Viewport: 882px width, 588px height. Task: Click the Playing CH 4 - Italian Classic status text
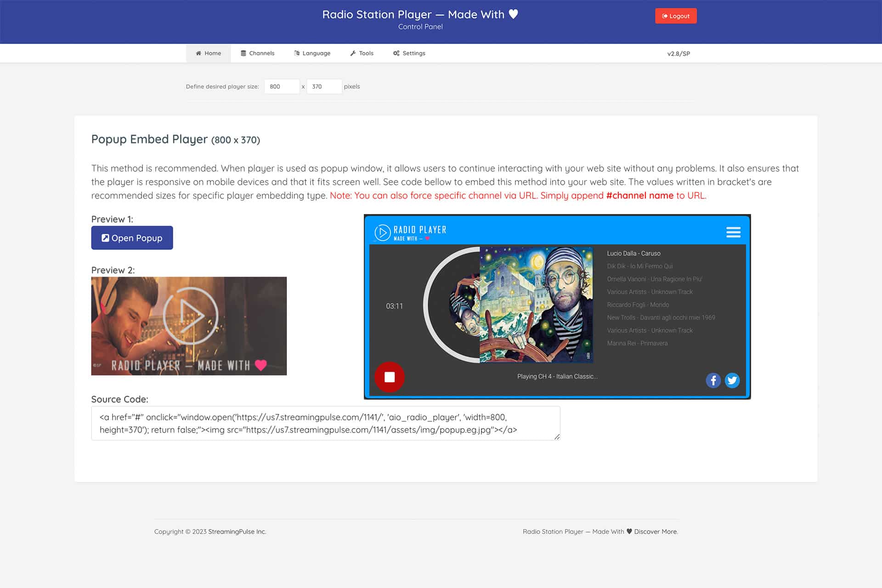[x=557, y=376]
